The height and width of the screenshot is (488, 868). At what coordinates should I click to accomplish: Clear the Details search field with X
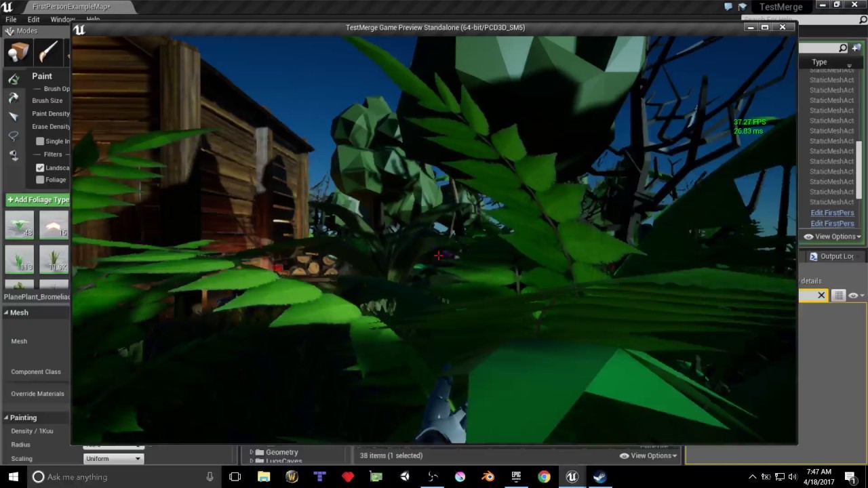821,296
